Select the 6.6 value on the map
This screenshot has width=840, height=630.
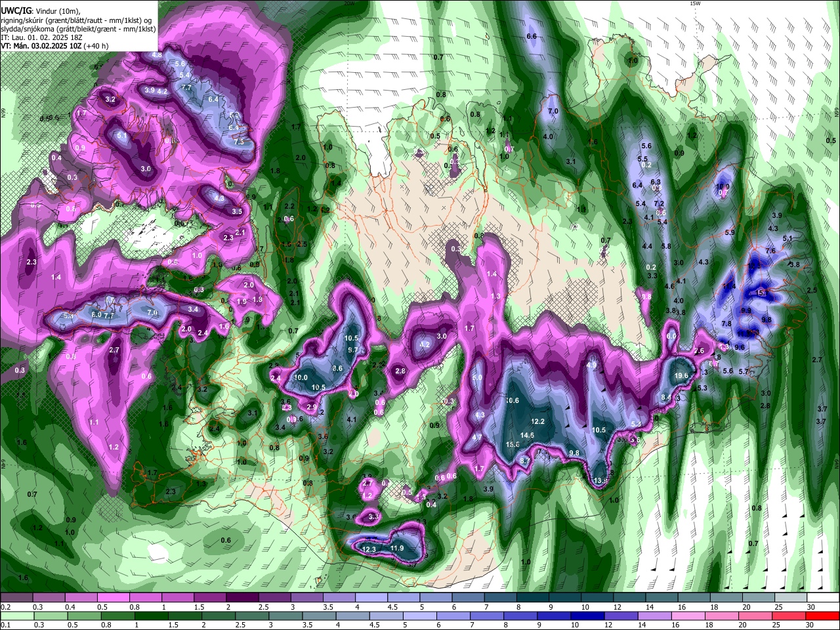pos(532,36)
